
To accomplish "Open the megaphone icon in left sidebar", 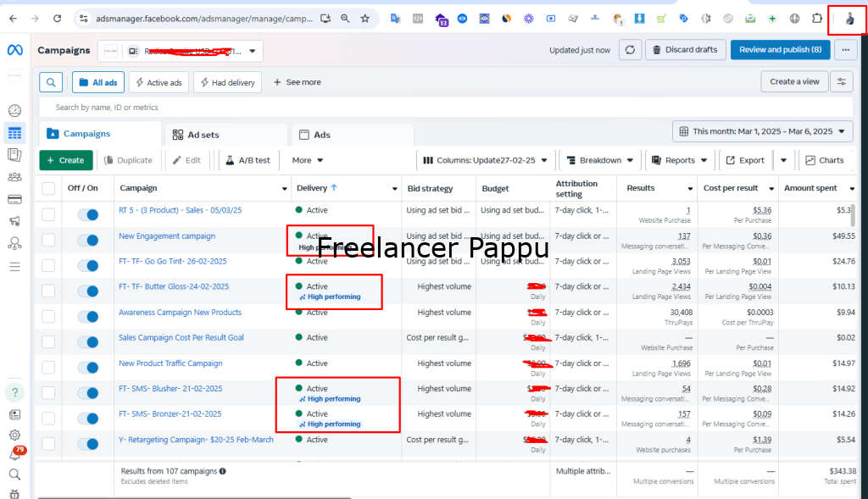I will tap(15, 221).
